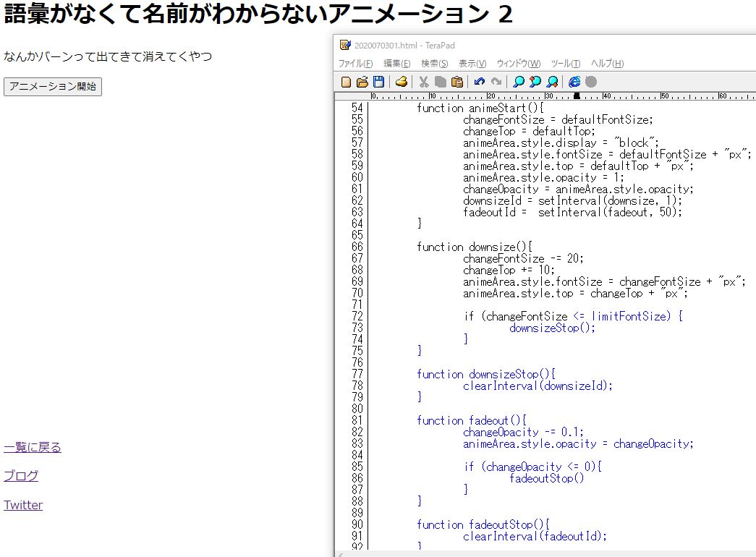This screenshot has height=557, width=756.
Task: Copy the selection with the copy icon
Action: coord(440,81)
